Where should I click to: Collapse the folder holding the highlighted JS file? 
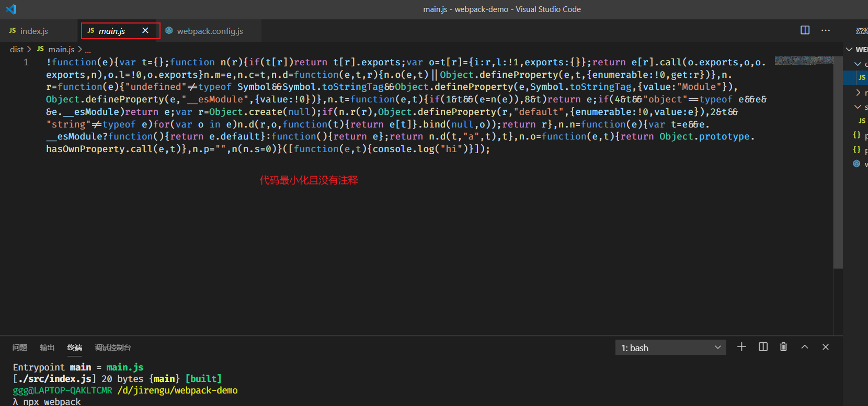[x=858, y=64]
